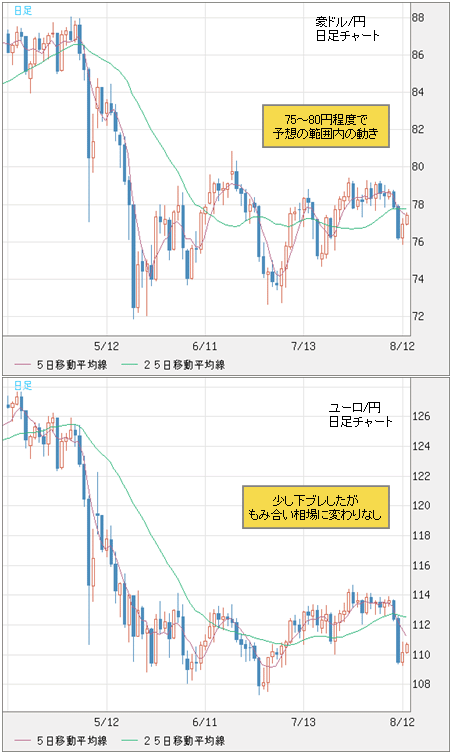Click the 25日移動平均線 legend on the lower chart
The height and width of the screenshot is (755, 453).
[173, 741]
